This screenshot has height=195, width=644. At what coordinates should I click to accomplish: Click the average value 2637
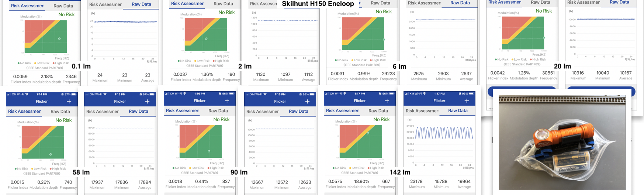466,73
